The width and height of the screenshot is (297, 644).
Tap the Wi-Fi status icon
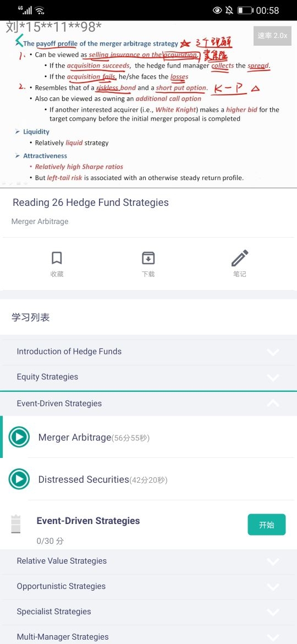tap(40, 10)
